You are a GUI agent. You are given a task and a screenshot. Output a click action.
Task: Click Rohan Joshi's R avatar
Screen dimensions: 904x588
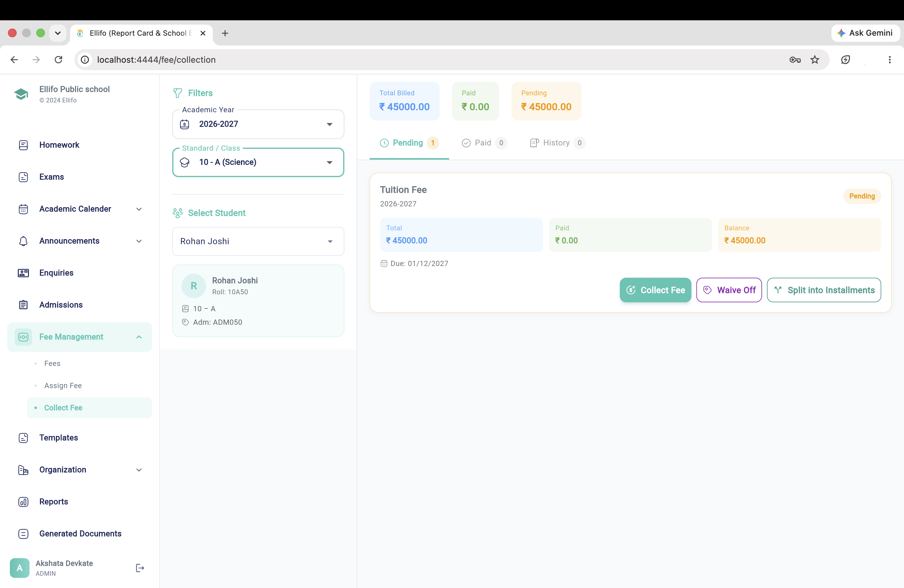pos(194,286)
